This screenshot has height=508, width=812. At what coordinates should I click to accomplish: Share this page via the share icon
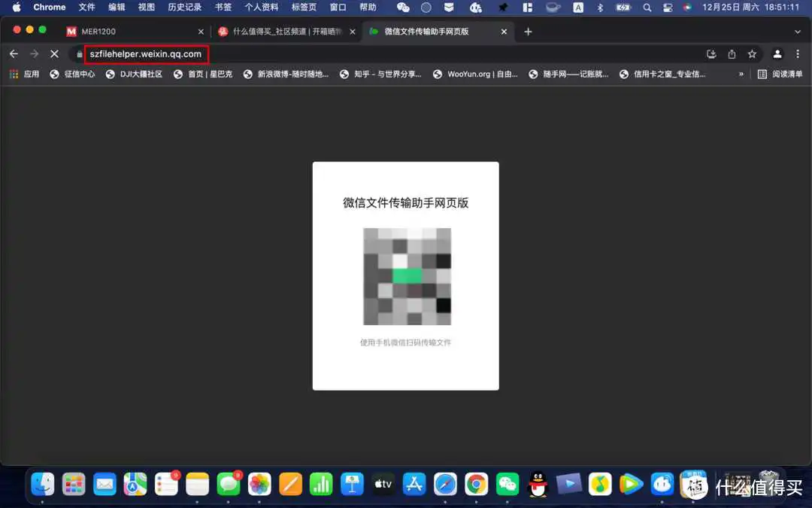pyautogui.click(x=732, y=54)
